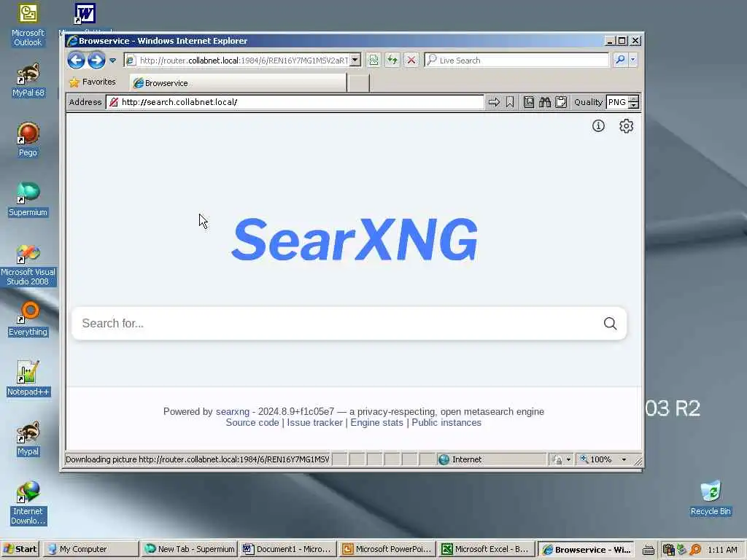Open the searxng footer link

click(233, 411)
